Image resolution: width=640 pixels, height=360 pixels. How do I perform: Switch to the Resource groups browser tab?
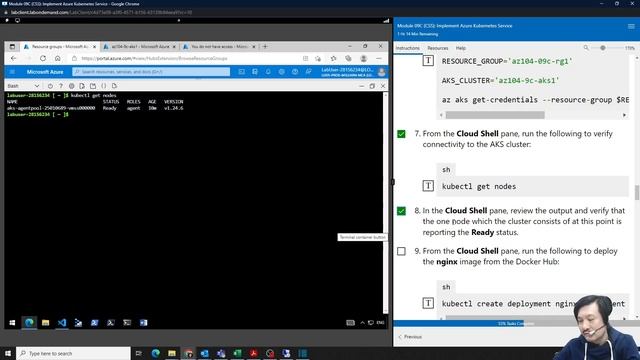coord(60,47)
